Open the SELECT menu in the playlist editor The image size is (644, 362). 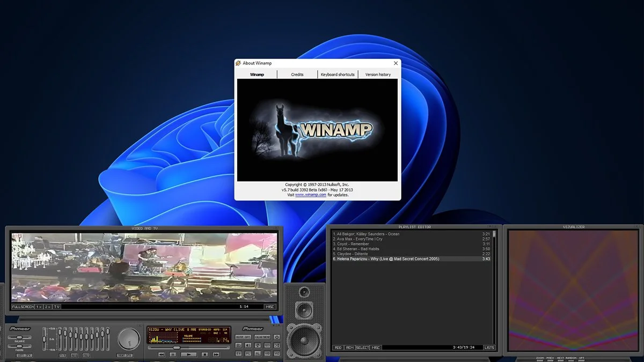(363, 348)
